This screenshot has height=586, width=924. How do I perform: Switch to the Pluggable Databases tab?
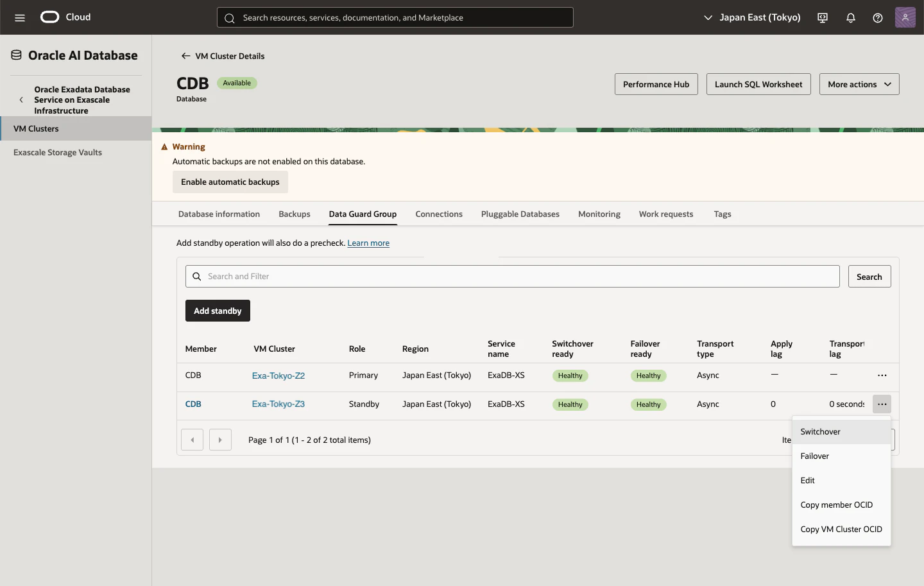[520, 214]
